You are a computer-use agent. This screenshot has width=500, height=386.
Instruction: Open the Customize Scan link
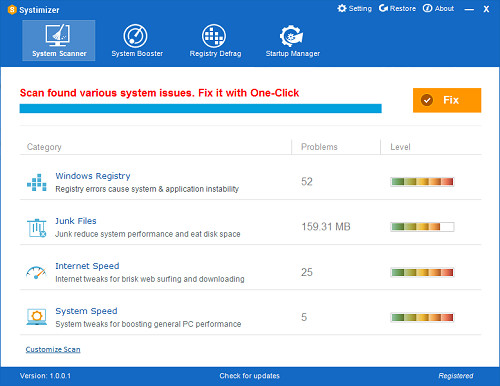click(53, 349)
